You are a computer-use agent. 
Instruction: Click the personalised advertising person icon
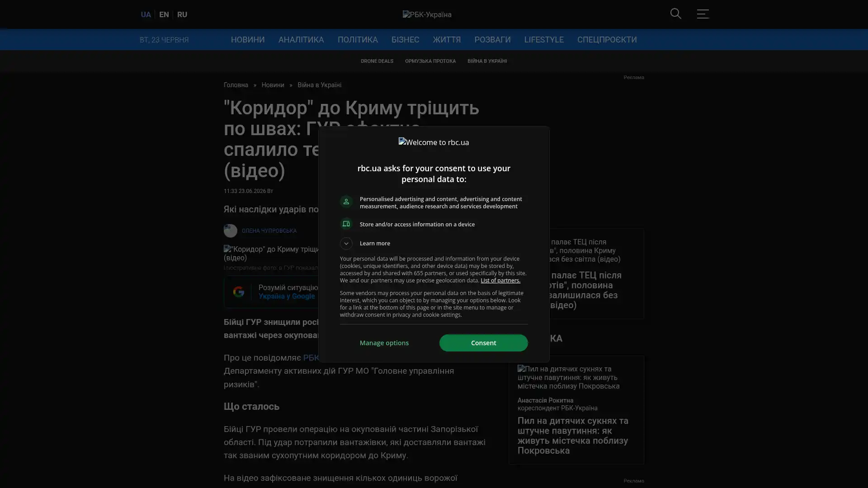[346, 202]
